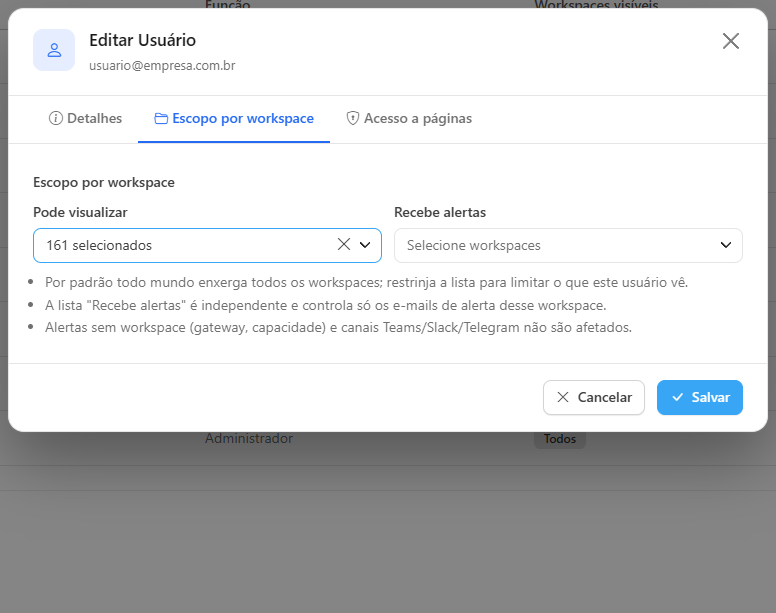This screenshot has width=776, height=613.
Task: Click the usuario@empresa.com.br email text
Action: click(x=162, y=66)
